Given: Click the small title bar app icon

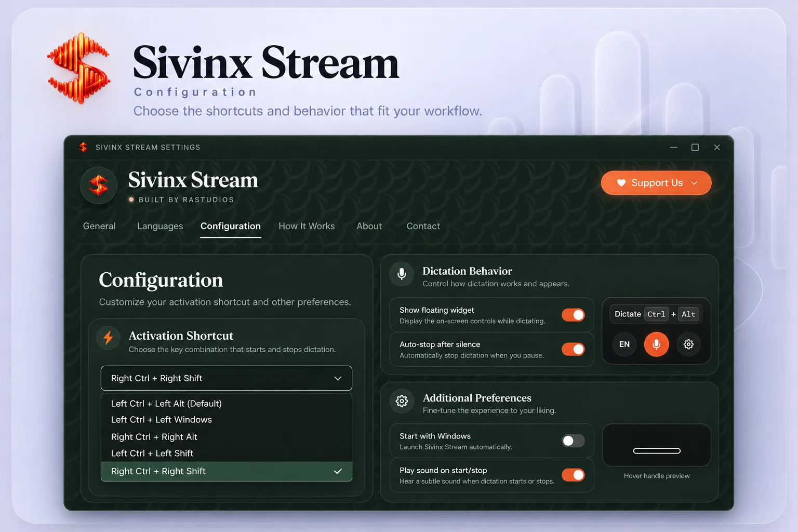Looking at the screenshot, I should coord(83,147).
